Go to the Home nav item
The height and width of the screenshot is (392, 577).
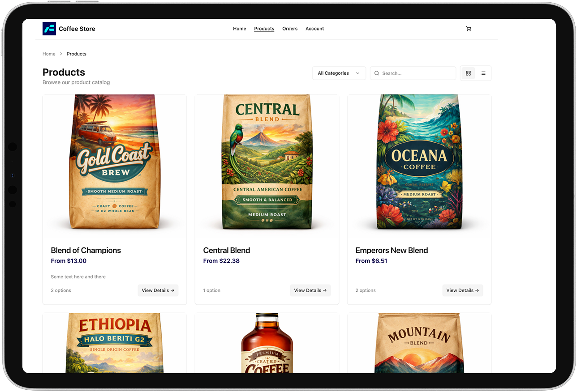[x=240, y=29]
